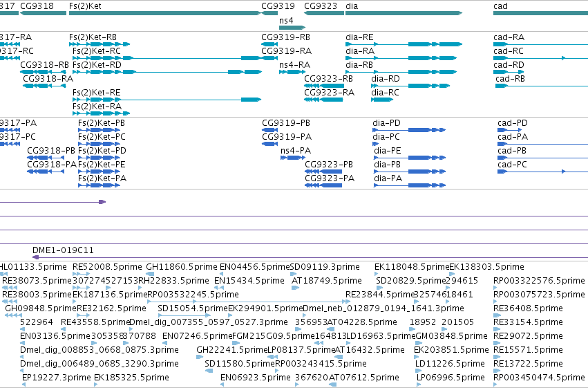Select EST EP19227.3prime
588x388 pixels.
pos(56,378)
